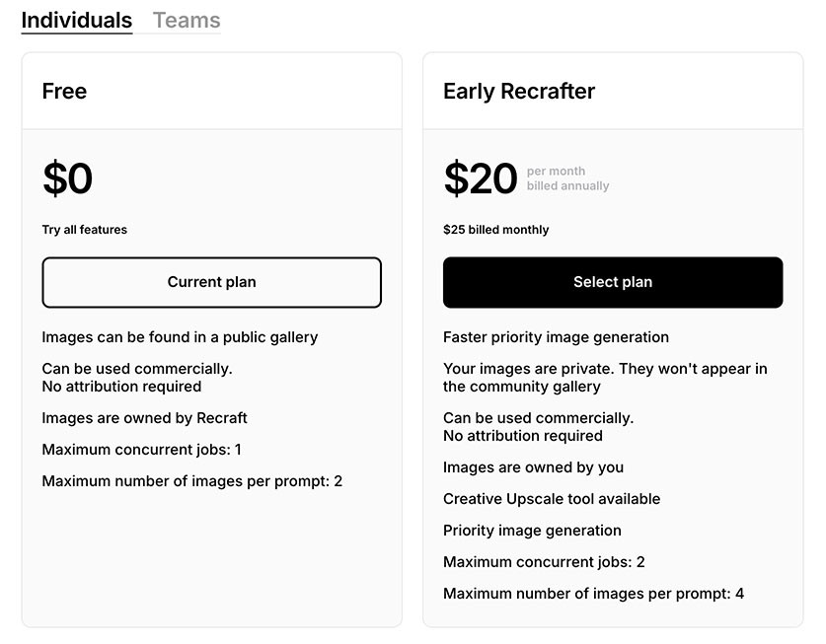The height and width of the screenshot is (644, 826).
Task: Click "Images can be found in a public gallery"
Action: point(180,337)
